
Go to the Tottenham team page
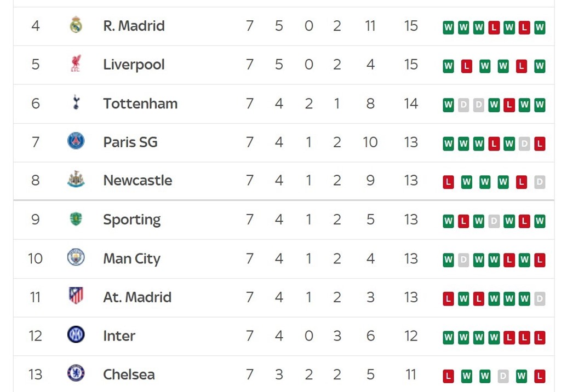140,103
